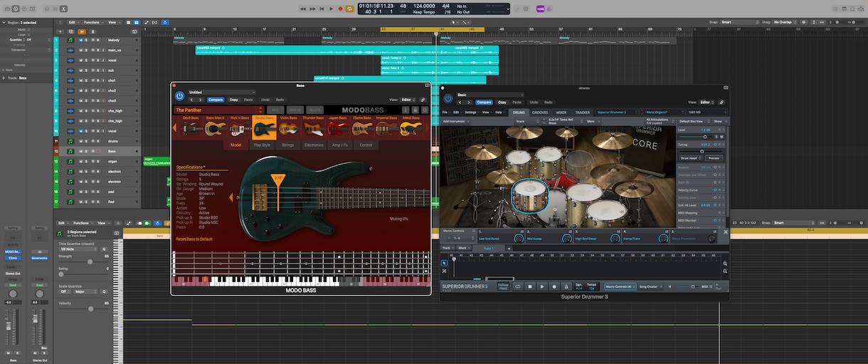Mute the Melody track
Screen dimensions: 868x364
click(81, 40)
